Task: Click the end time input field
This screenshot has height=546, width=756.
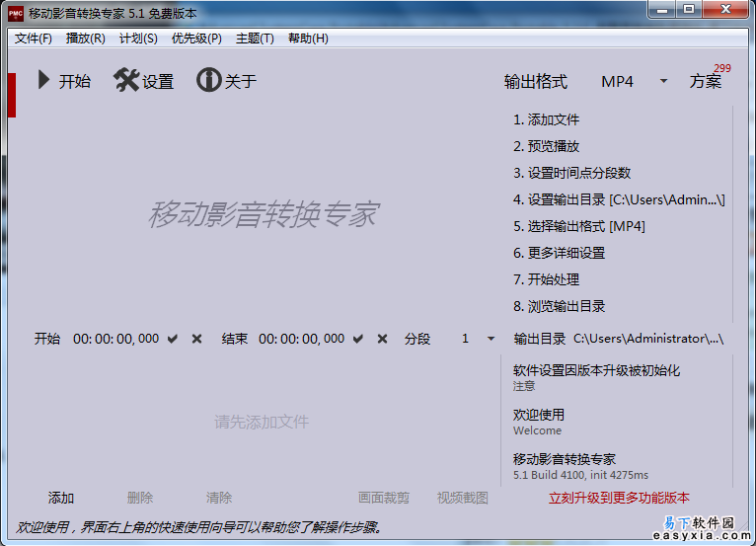Action: (x=302, y=339)
